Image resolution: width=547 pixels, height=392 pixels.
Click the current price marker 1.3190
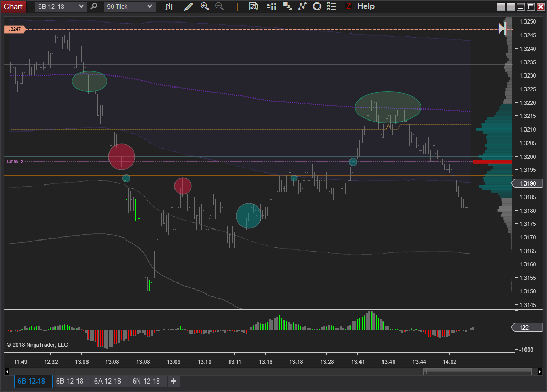527,183
